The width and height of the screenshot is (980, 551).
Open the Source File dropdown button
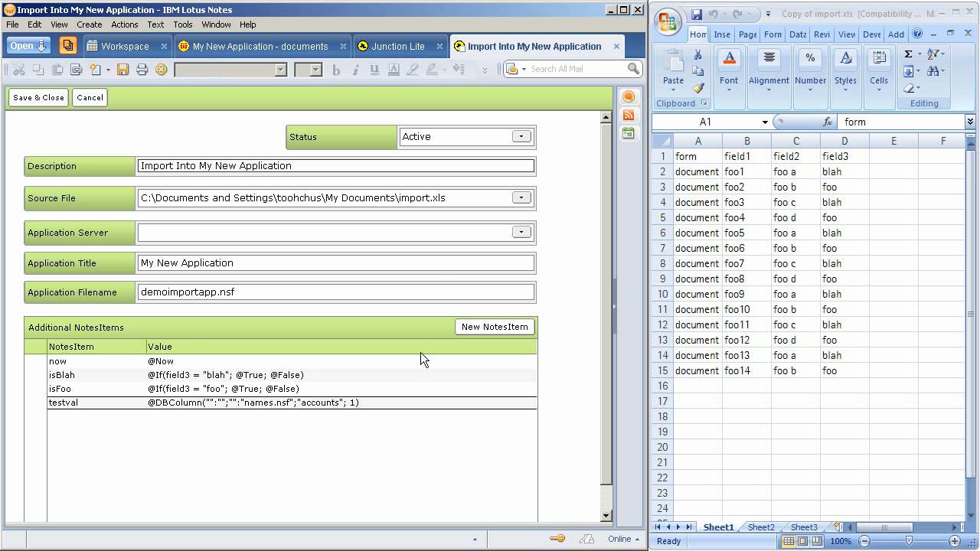(x=521, y=197)
